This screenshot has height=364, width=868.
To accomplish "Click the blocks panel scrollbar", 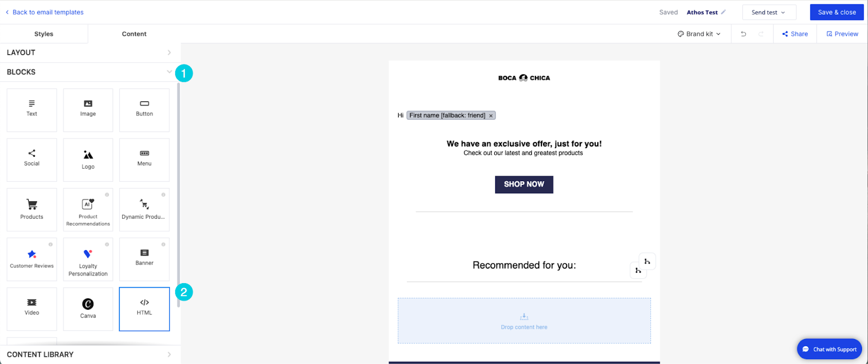I will pyautogui.click(x=178, y=195).
